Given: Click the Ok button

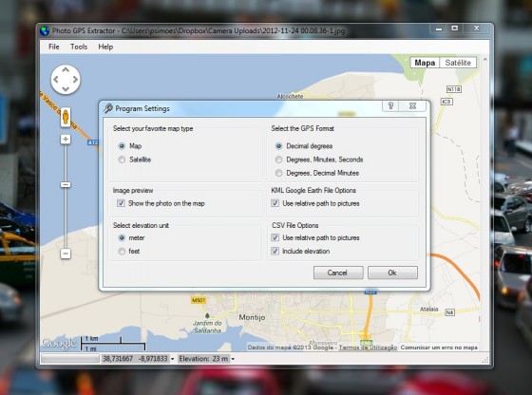Looking at the screenshot, I should coord(392,273).
